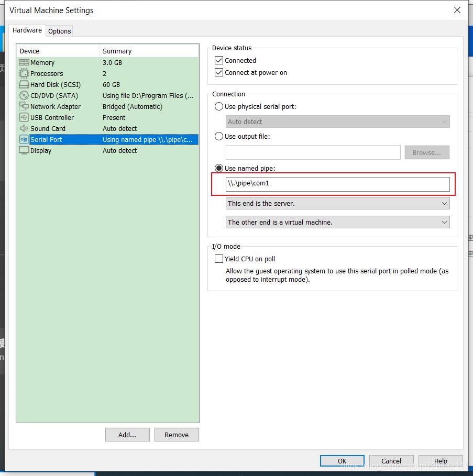Click the Network Adapter icon

(24, 106)
